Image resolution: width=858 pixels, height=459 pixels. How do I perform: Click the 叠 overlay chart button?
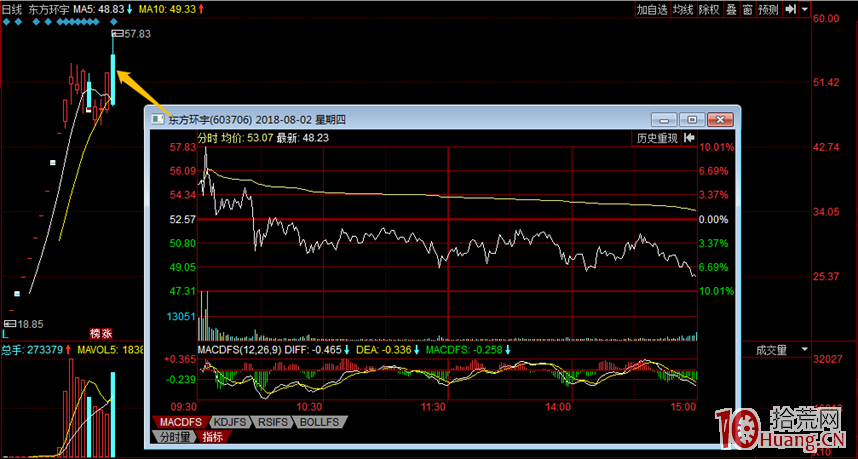[732, 9]
